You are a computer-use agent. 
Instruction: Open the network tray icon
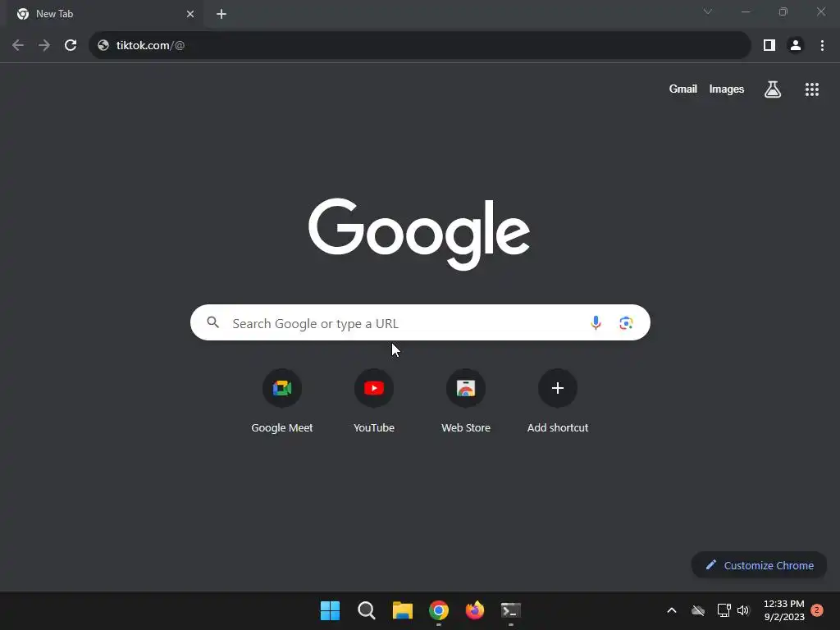coord(724,610)
